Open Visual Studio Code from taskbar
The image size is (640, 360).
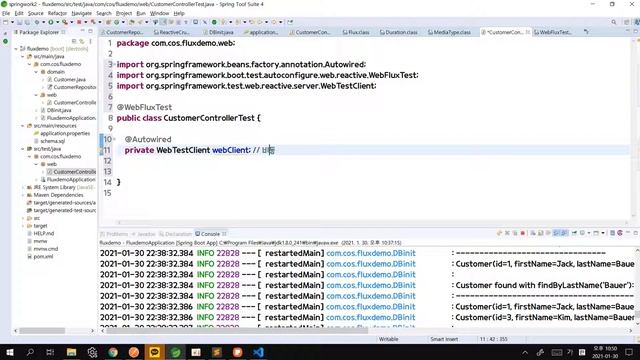258,352
